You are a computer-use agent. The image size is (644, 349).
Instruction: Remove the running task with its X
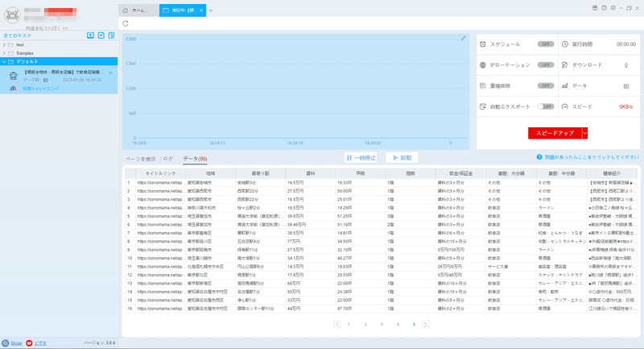pos(110,73)
